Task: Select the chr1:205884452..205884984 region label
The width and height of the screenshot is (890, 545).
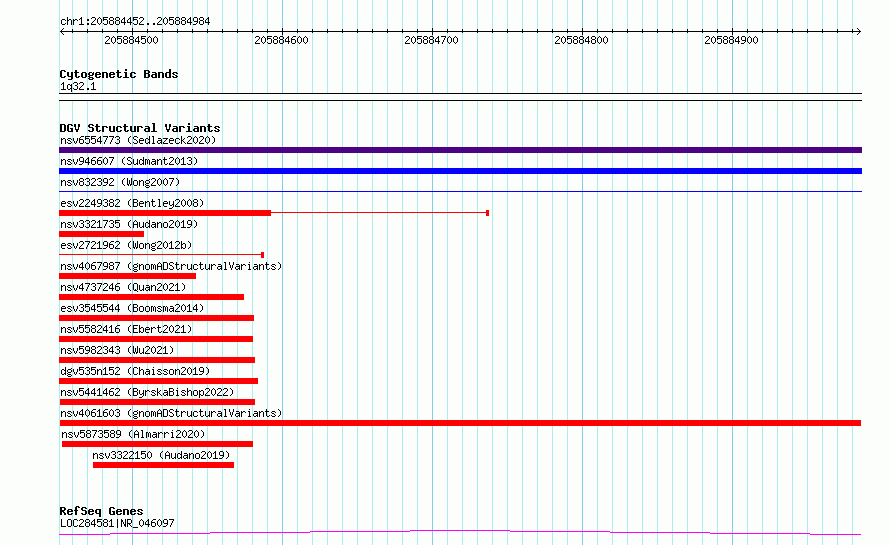Action: (135, 21)
